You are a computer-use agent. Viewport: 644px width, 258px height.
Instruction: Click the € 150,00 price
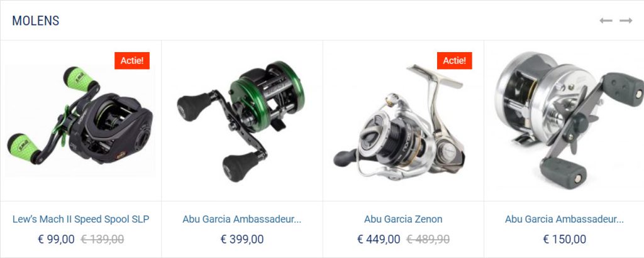[x=564, y=239]
